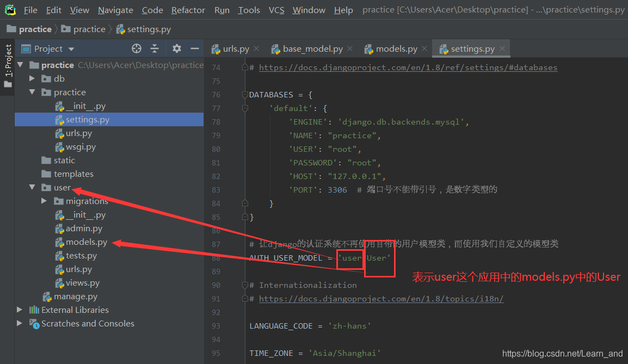Open the Window menu
The width and height of the screenshot is (628, 364).
tap(309, 10)
